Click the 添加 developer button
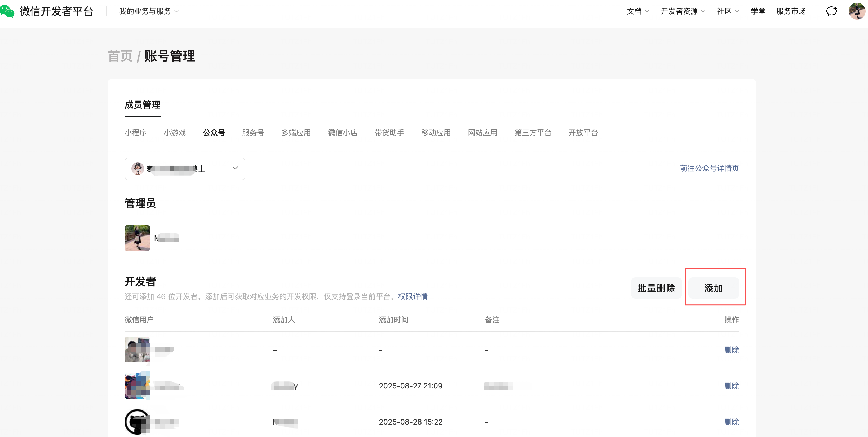This screenshot has width=868, height=437. tap(713, 288)
